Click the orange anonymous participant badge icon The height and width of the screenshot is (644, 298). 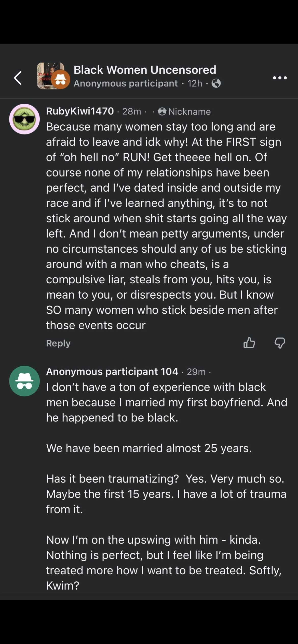coord(61,80)
